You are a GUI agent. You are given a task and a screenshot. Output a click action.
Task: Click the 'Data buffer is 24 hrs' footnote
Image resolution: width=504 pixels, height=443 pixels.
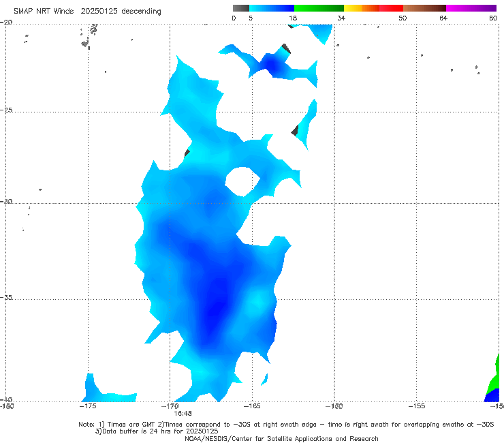[157, 431]
